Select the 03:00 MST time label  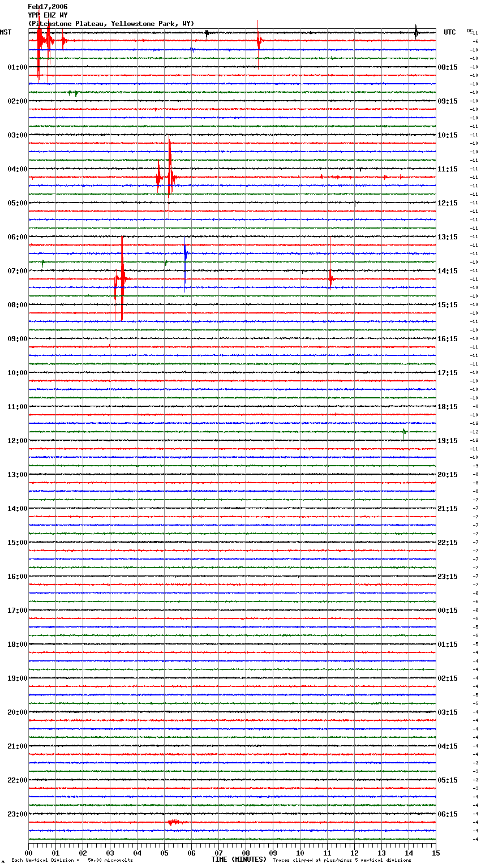click(x=17, y=135)
